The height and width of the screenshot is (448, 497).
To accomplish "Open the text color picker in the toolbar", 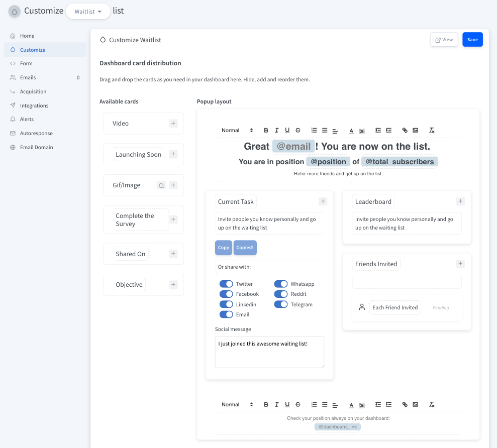I will [x=351, y=130].
